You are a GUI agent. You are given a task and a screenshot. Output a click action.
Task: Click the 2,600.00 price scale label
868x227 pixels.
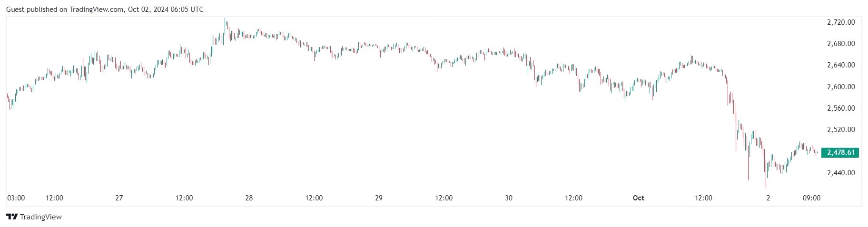(841, 87)
